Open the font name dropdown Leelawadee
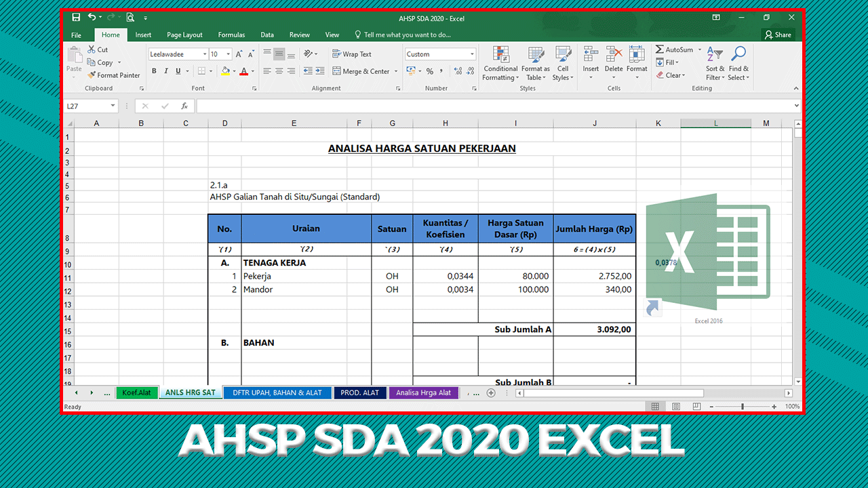868x488 pixels. click(204, 54)
